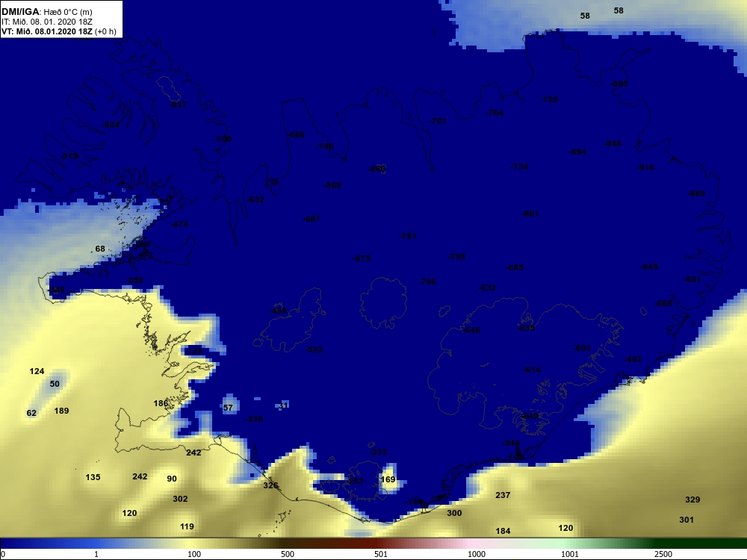This screenshot has width=747, height=560.
Task: Click the value -786 on the map
Action: tap(427, 281)
